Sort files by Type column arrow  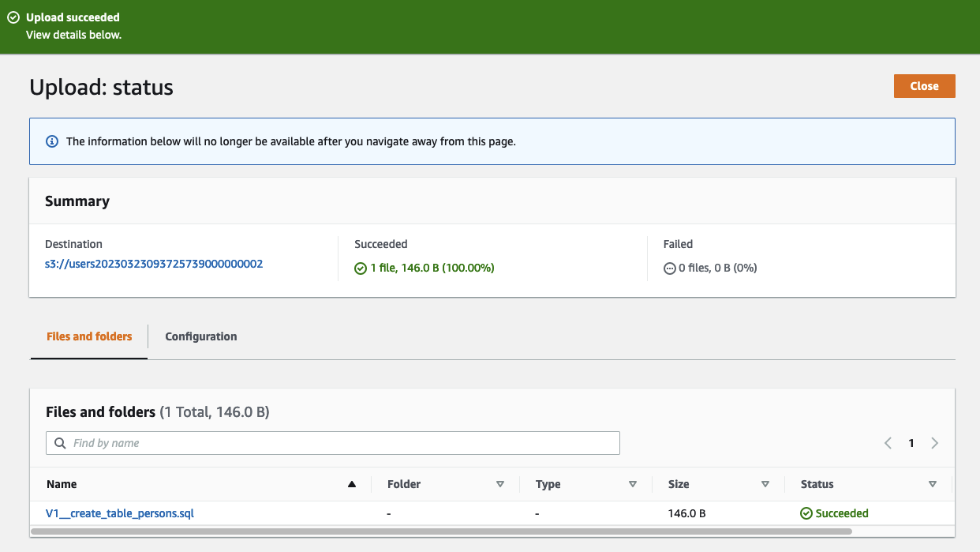pyautogui.click(x=632, y=484)
